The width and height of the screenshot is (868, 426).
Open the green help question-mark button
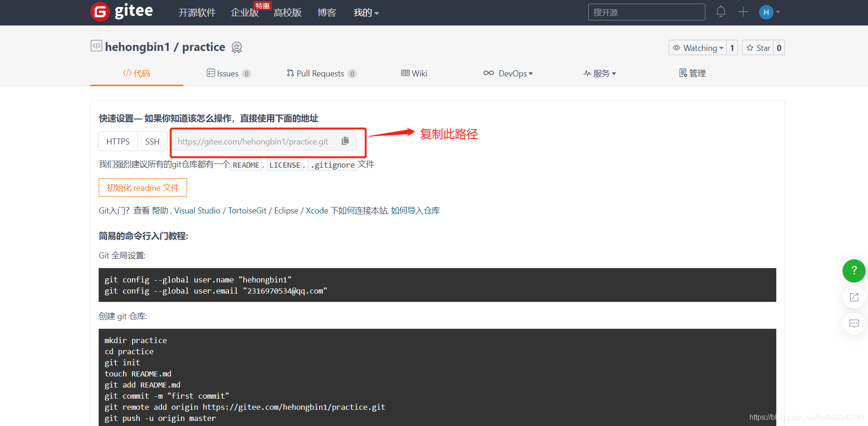[854, 271]
